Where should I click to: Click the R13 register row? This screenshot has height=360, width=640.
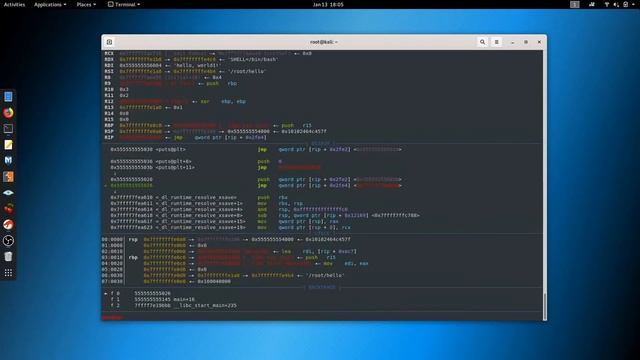click(x=144, y=107)
